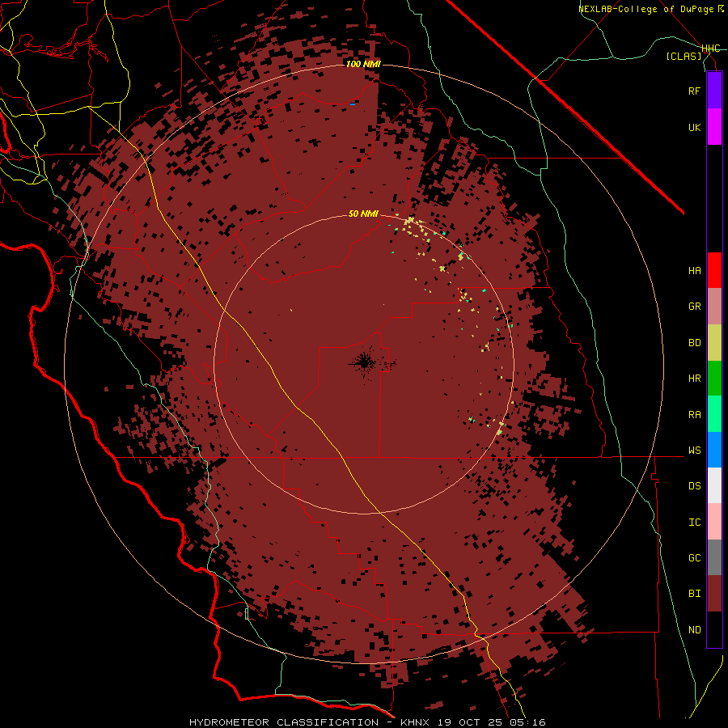Click the UK legend label
Screen dimensions: 728x728
[x=694, y=127]
